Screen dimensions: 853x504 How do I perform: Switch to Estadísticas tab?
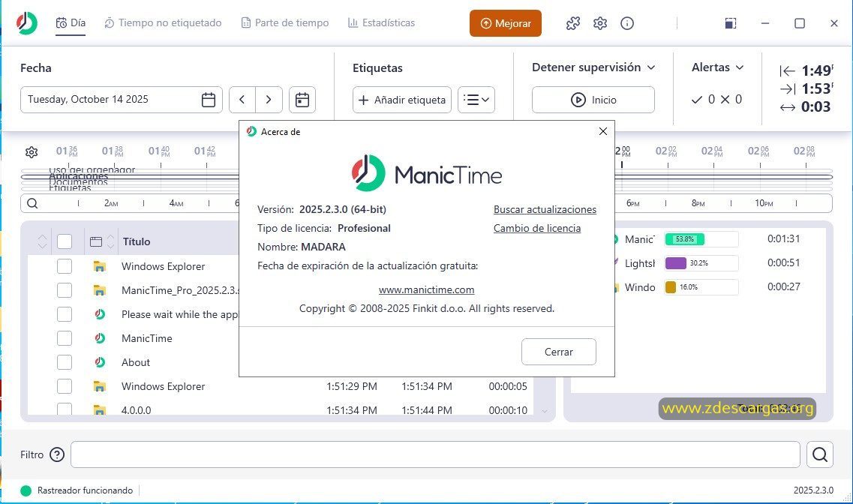[x=381, y=22]
